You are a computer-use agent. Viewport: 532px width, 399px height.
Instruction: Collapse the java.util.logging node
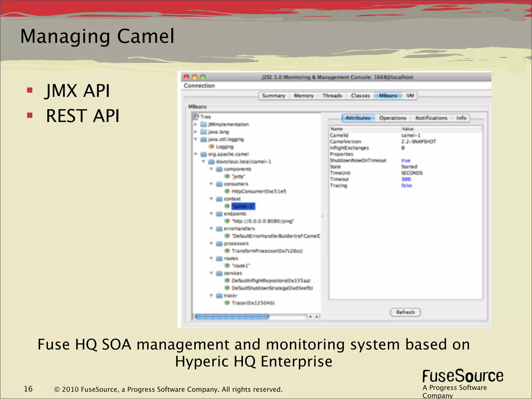click(x=196, y=139)
